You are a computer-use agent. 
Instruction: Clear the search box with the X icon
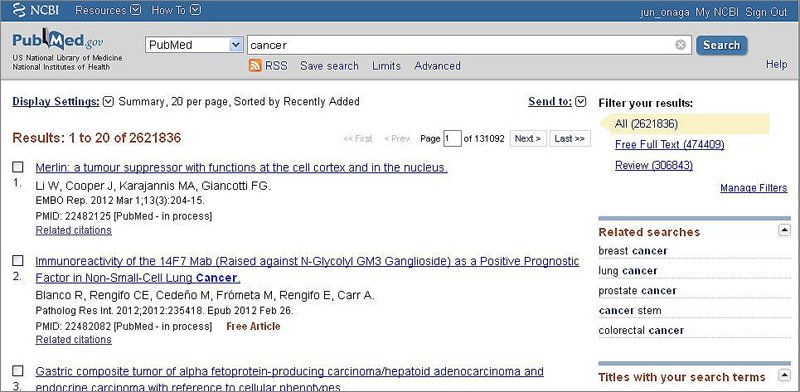[680, 45]
